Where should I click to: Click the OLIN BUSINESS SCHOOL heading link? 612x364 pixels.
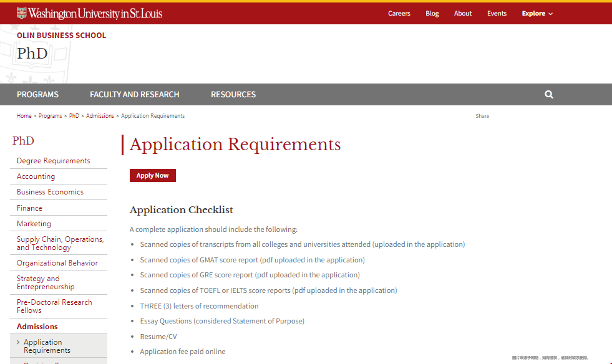coord(61,35)
